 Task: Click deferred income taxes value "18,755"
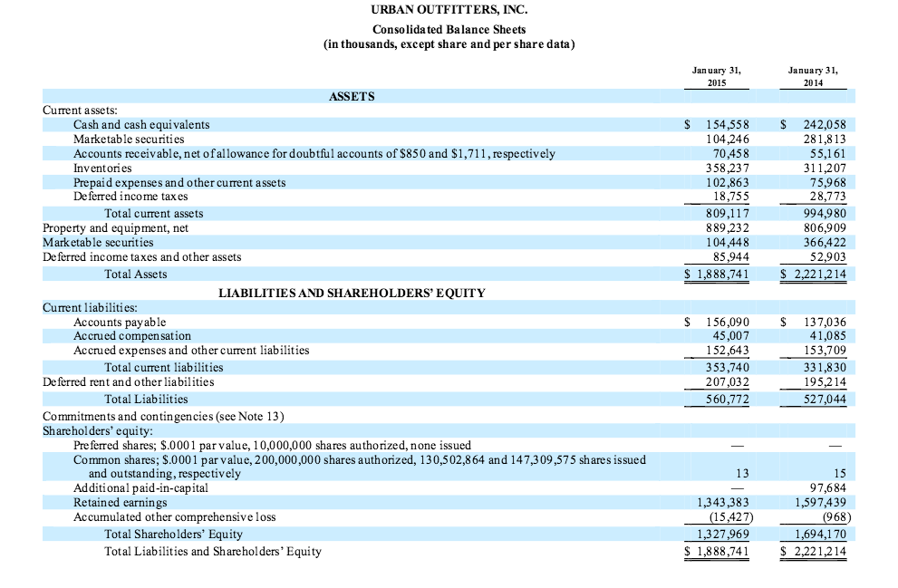730,197
